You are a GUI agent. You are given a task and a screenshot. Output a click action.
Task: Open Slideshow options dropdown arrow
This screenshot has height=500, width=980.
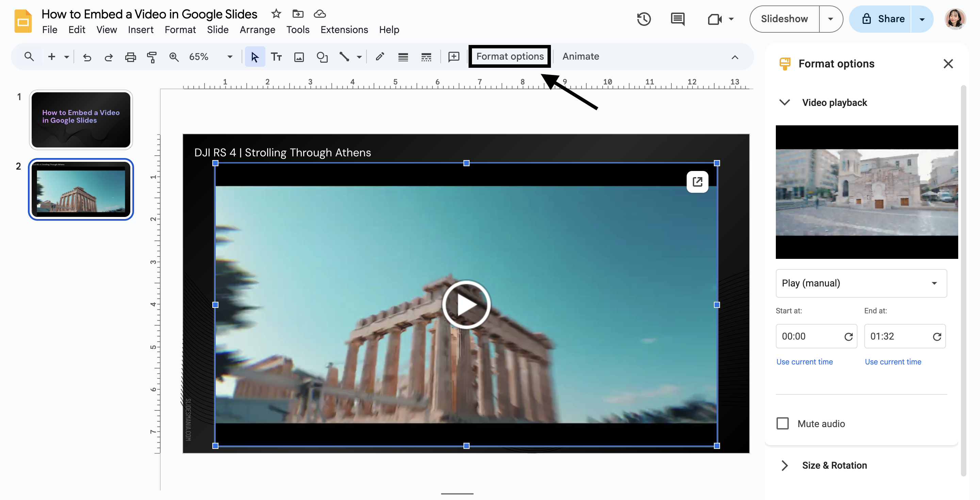(831, 19)
